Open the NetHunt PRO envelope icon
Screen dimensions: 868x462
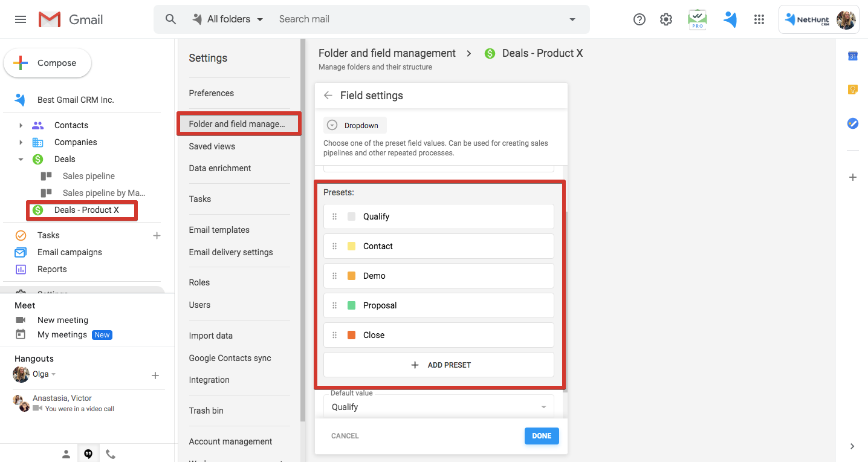click(x=698, y=19)
